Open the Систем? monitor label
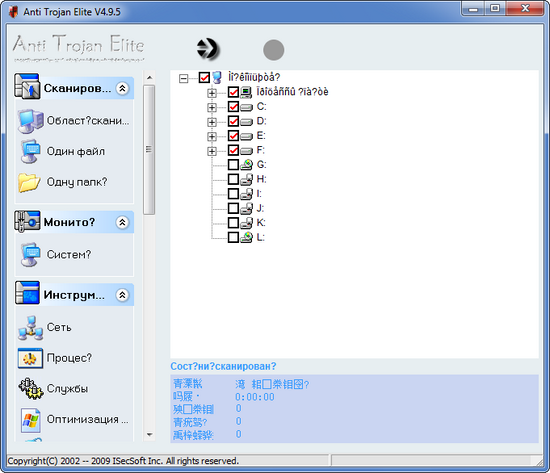Screen dimensions: 550x473 (69, 254)
